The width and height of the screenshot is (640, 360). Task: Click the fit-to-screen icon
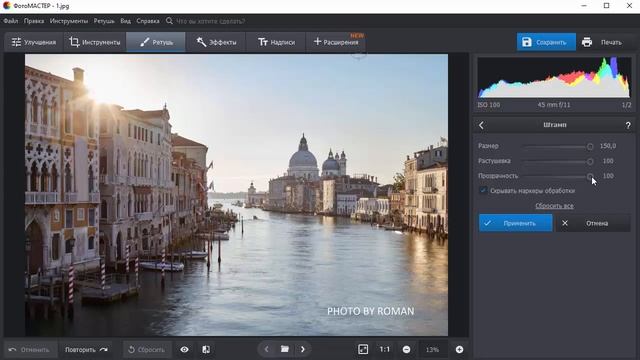[363, 349]
